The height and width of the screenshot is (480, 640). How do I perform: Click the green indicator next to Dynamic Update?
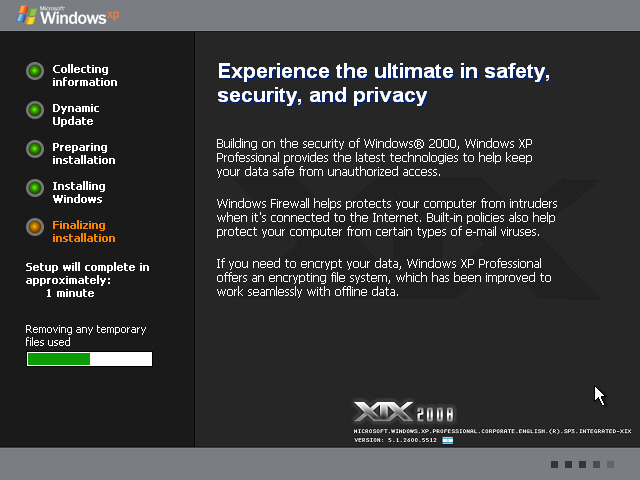pos(35,110)
